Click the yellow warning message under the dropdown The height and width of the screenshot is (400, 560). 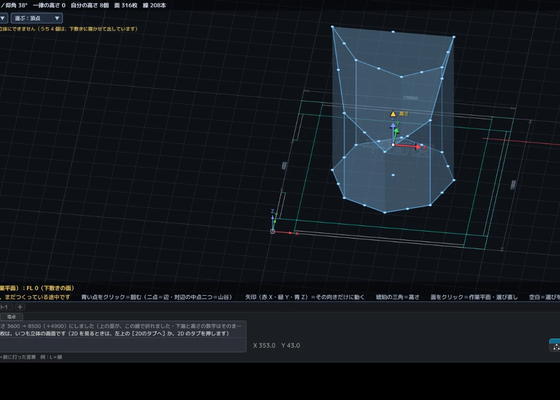pyautogui.click(x=69, y=29)
